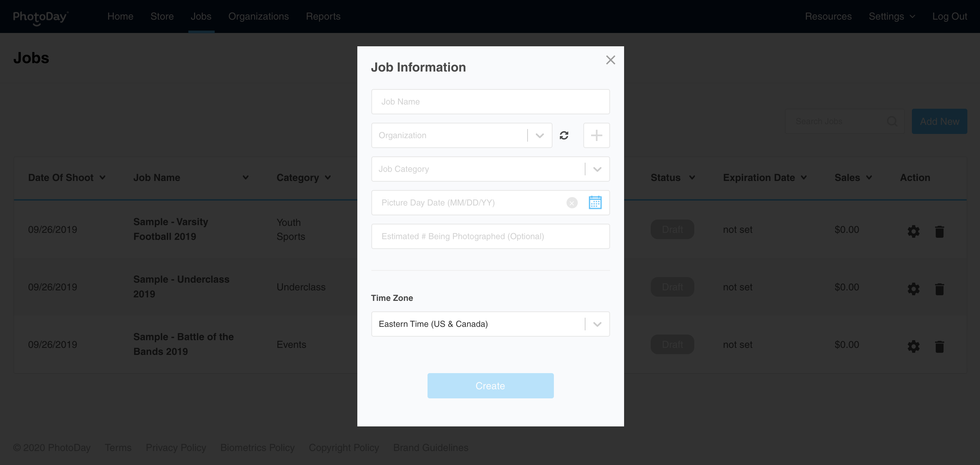
Task: Click the refresh organizations icon
Action: [x=564, y=135]
